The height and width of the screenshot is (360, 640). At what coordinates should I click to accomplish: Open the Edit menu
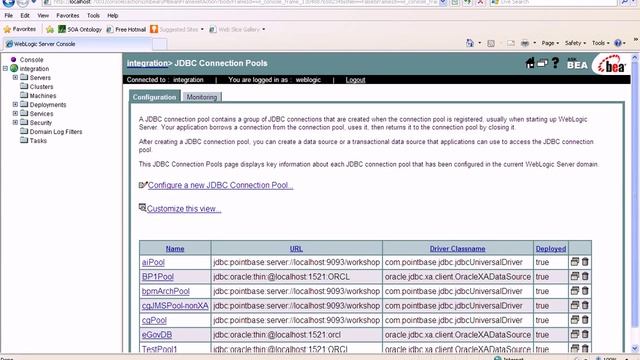point(25,16)
